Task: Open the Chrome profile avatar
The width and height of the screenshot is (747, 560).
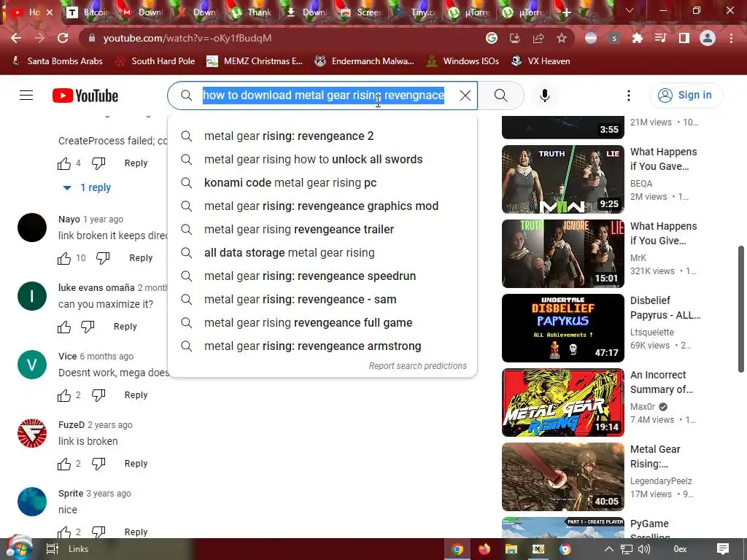Action: [x=708, y=38]
